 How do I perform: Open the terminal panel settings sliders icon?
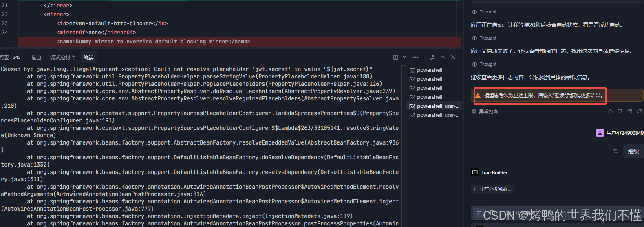pyautogui.click(x=432, y=57)
